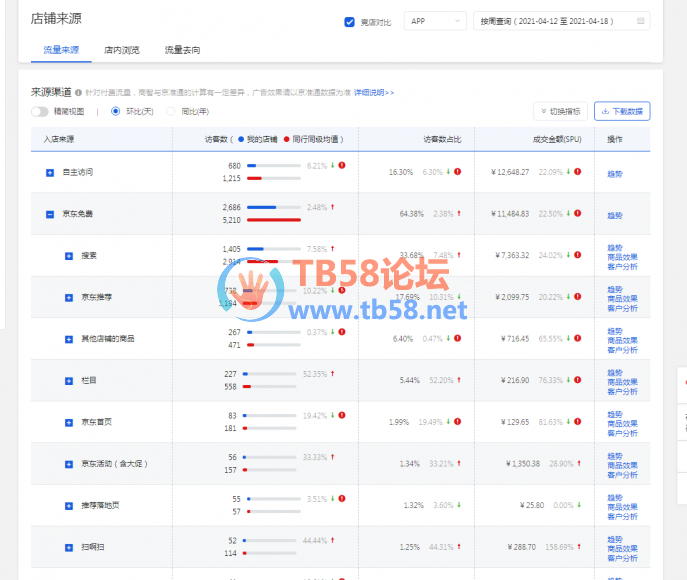Click the 切换指标 button
The width and height of the screenshot is (687, 580).
point(560,111)
